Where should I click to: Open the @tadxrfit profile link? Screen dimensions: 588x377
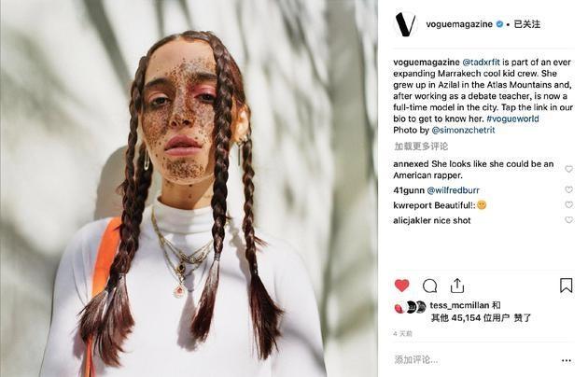click(x=481, y=62)
